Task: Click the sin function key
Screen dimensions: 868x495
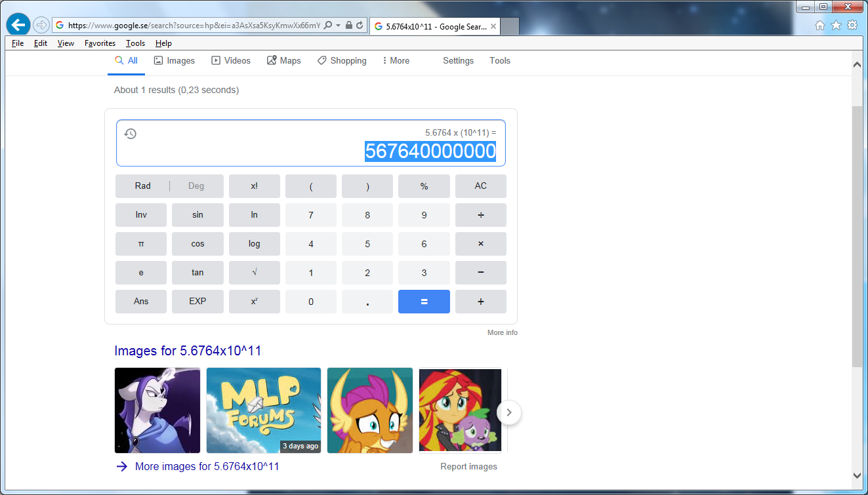Action: [x=197, y=215]
